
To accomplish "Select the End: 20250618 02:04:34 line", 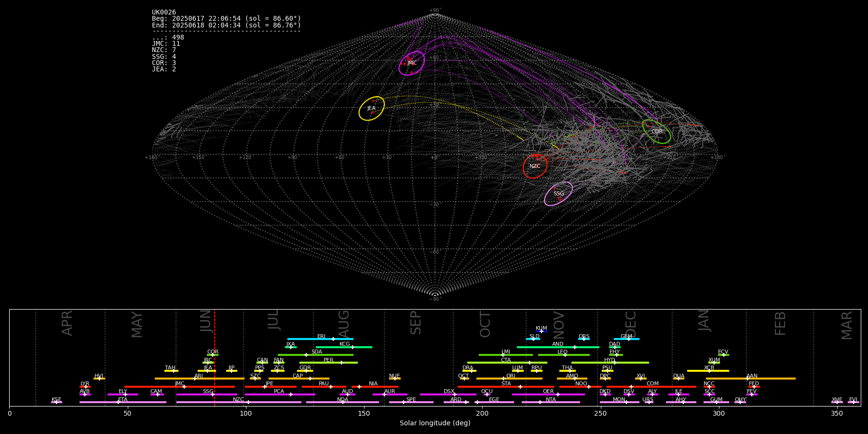I will [226, 25].
